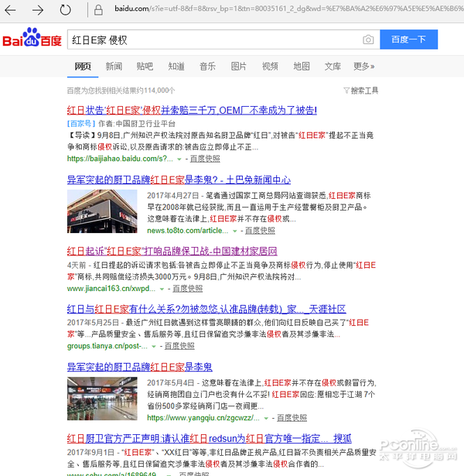Click author text 作者:中国厨卫行业平台
The image size is (464, 476).
(137, 124)
